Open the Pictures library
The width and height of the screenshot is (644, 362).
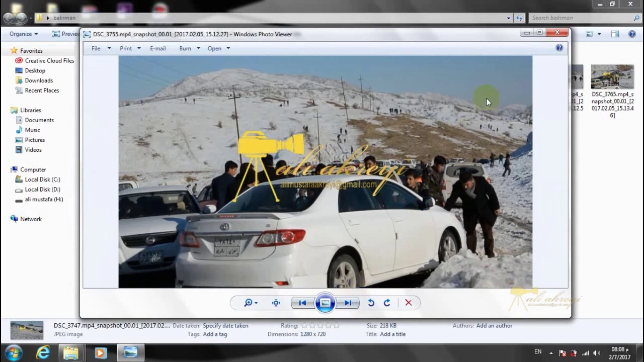coord(35,140)
